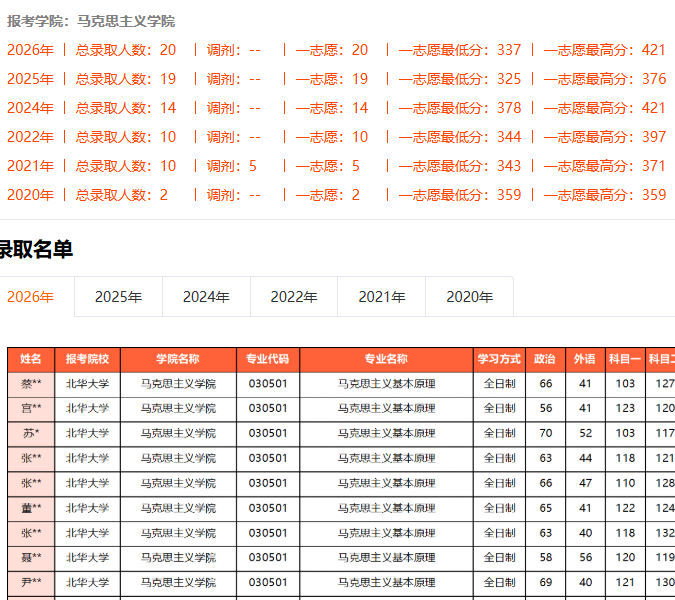The width and height of the screenshot is (675, 600).
Task: Select the 2021年 tab
Action: [382, 297]
